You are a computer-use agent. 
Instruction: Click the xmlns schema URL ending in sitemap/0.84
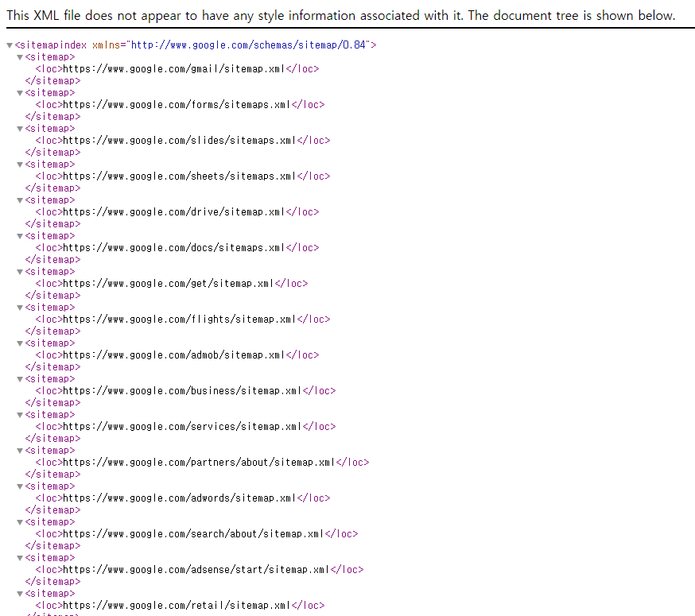pyautogui.click(x=248, y=45)
